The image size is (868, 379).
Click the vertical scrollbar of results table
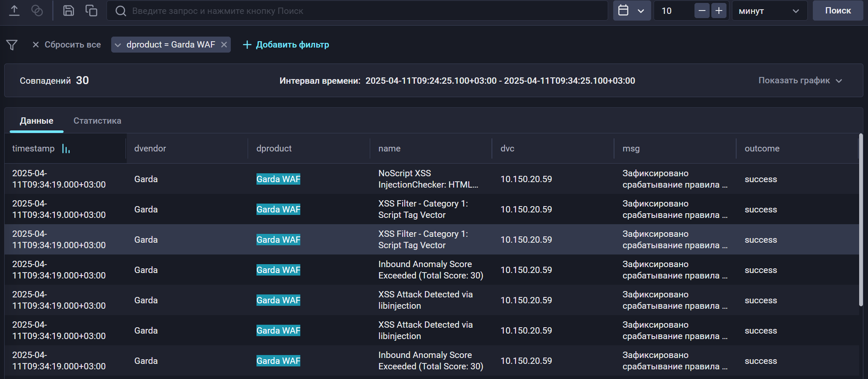tap(861, 220)
